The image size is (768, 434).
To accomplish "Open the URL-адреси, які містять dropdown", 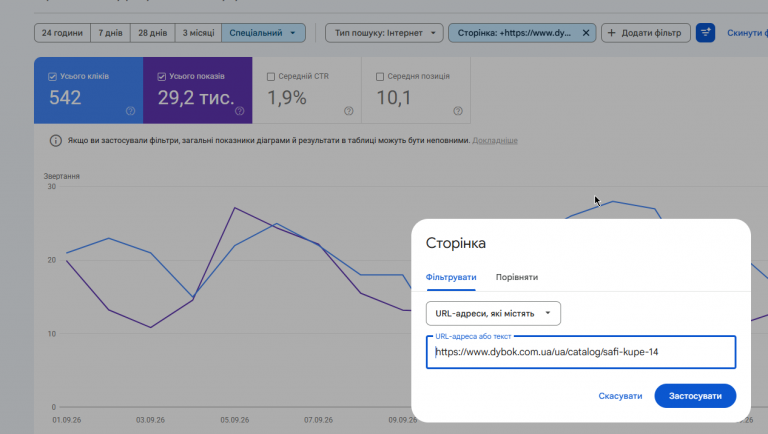I will [x=493, y=313].
